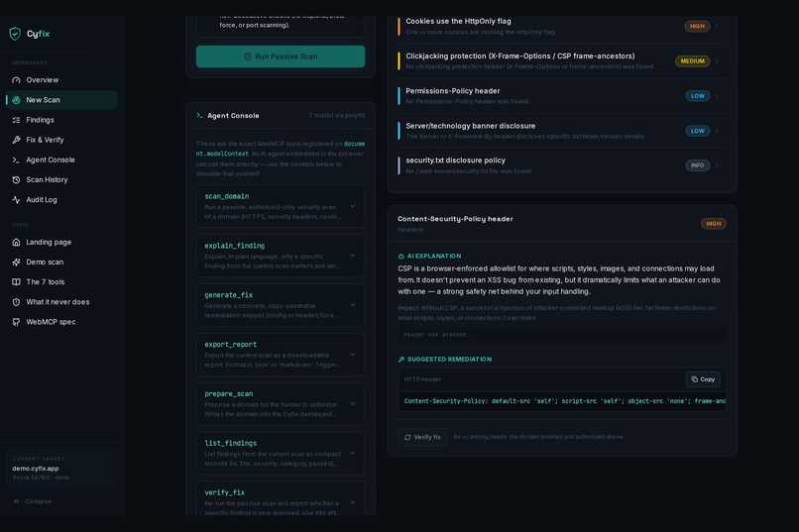Expand the generate_fix tool
Image resolution: width=799 pixels, height=532 pixels.
281,305
